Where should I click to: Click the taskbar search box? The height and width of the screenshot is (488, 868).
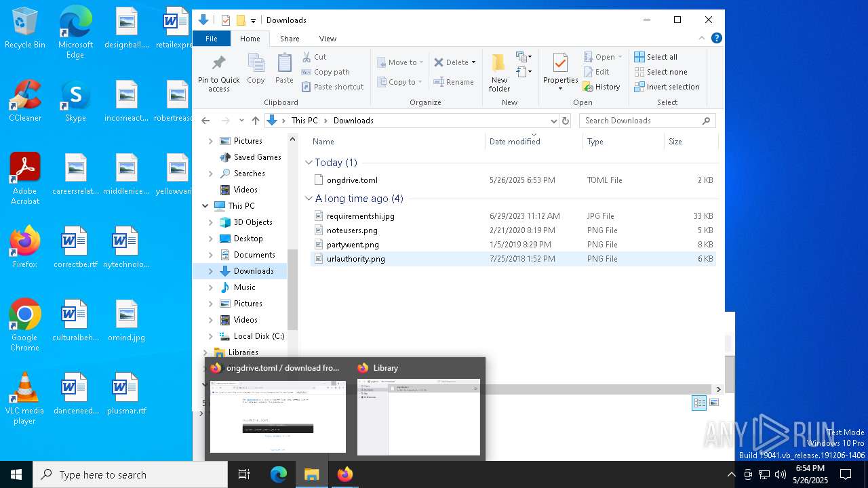(130, 474)
